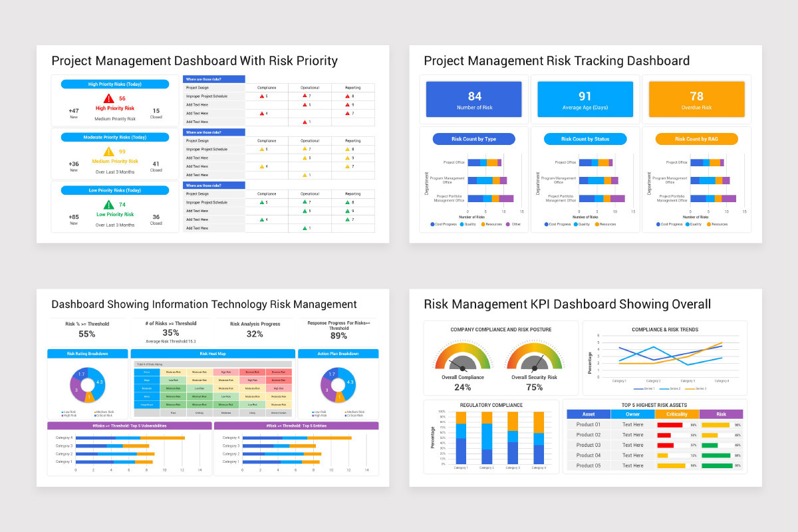Click the '84 Number of Risk' KPI card

pyautogui.click(x=473, y=98)
